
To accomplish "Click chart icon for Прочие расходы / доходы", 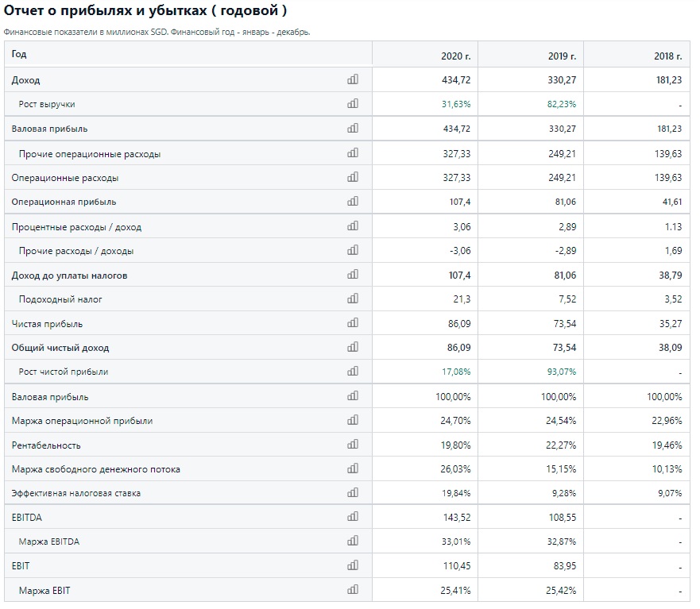I will pos(353,250).
